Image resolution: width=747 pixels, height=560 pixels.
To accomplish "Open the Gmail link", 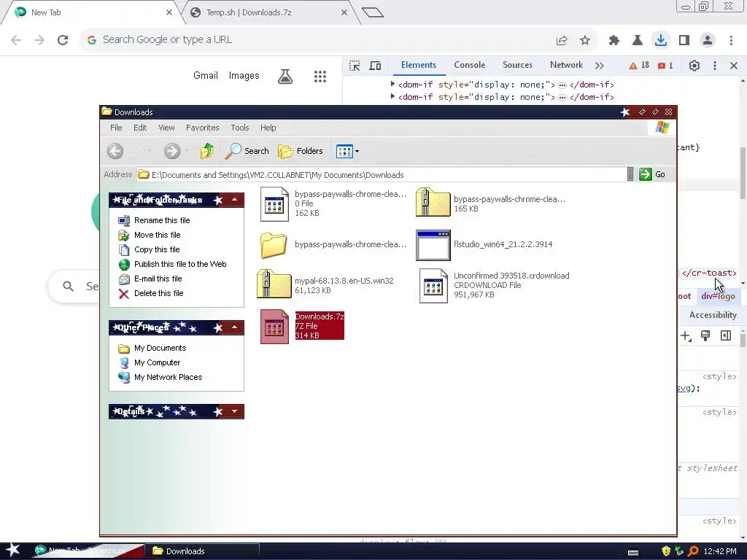I will click(205, 75).
